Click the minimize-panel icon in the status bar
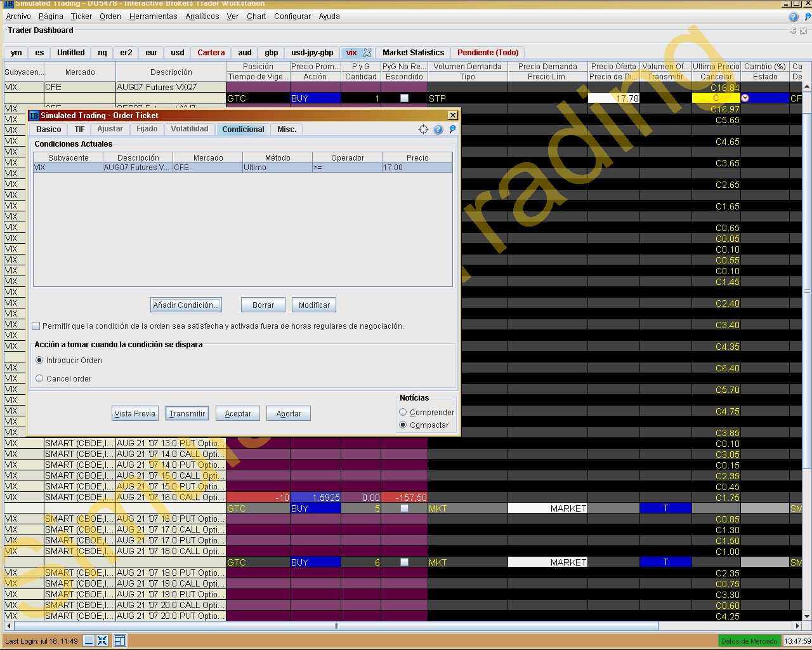The height and width of the screenshot is (650, 812). click(x=89, y=640)
